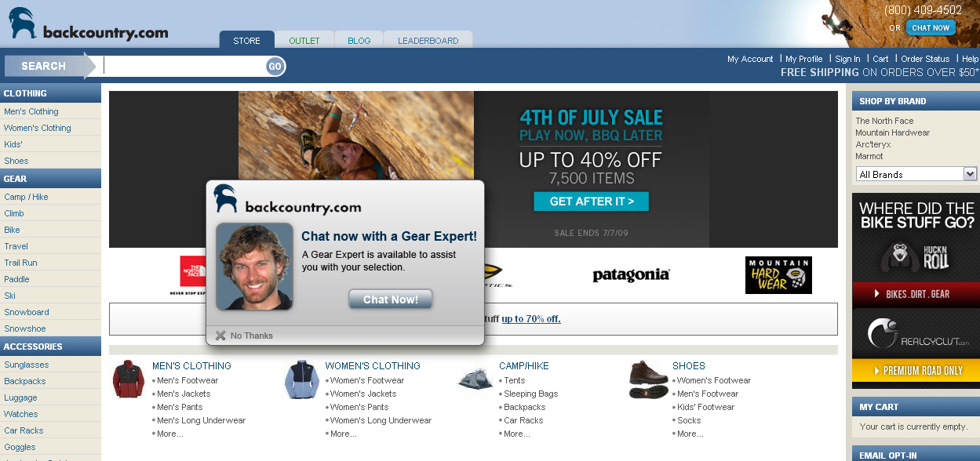
Task: Click the Chat Now! popup button
Action: coord(391,299)
